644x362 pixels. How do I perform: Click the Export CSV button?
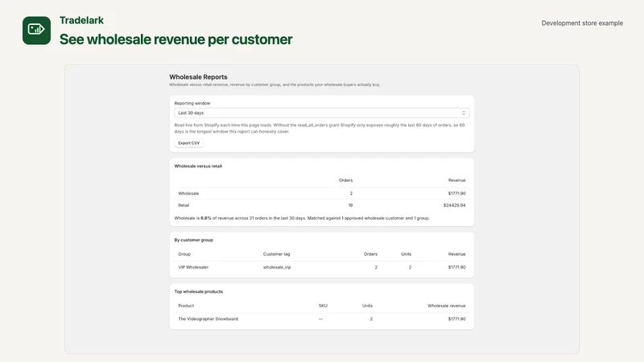click(x=189, y=143)
